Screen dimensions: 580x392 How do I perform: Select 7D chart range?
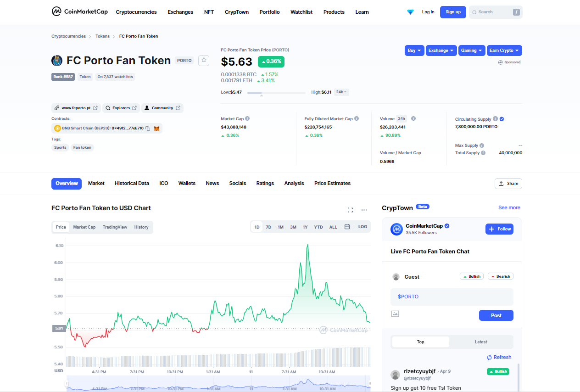coord(268,227)
